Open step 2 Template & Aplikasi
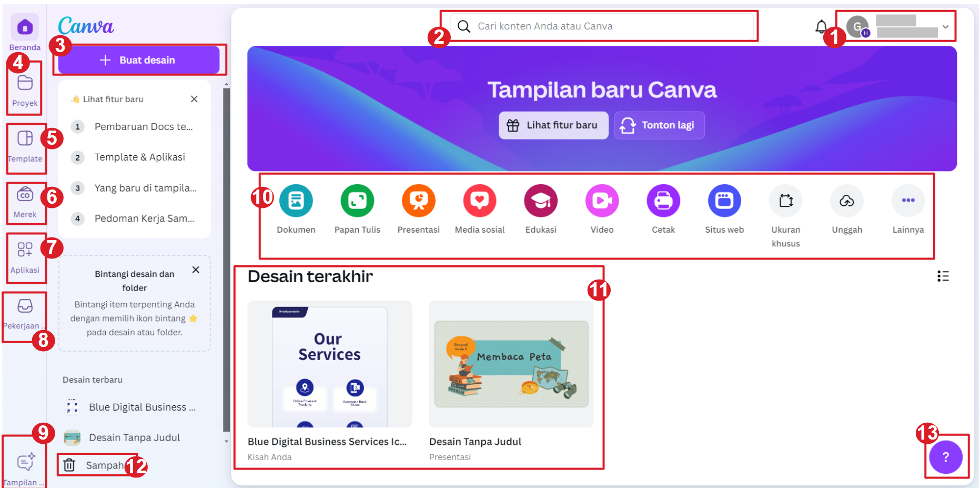This screenshot has width=980, height=488. (135, 157)
